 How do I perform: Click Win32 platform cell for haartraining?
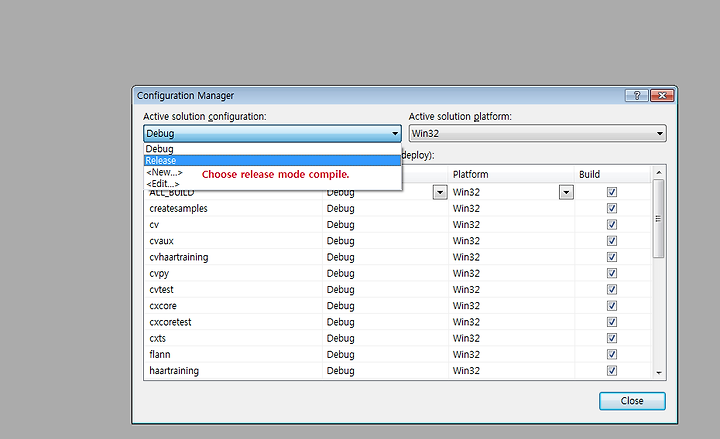point(511,371)
